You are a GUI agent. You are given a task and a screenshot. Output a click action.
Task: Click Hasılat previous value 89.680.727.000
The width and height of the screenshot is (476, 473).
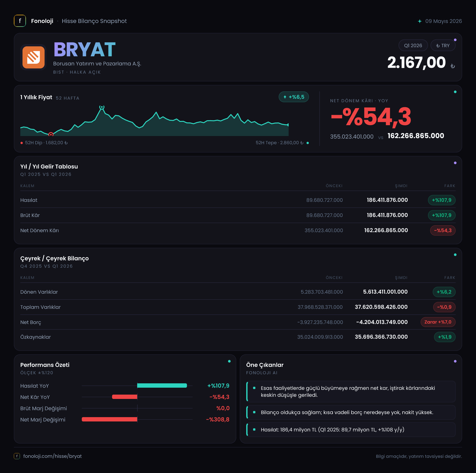click(x=325, y=200)
